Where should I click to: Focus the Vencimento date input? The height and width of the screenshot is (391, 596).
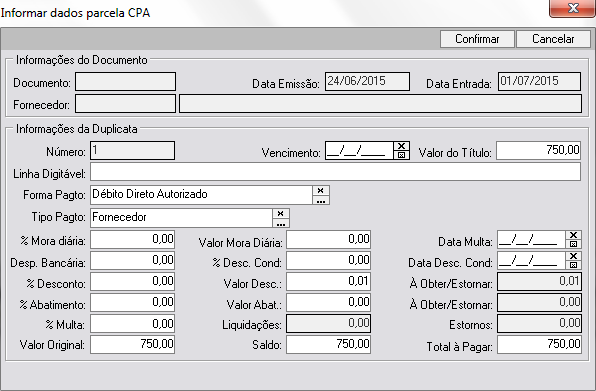pos(359,150)
